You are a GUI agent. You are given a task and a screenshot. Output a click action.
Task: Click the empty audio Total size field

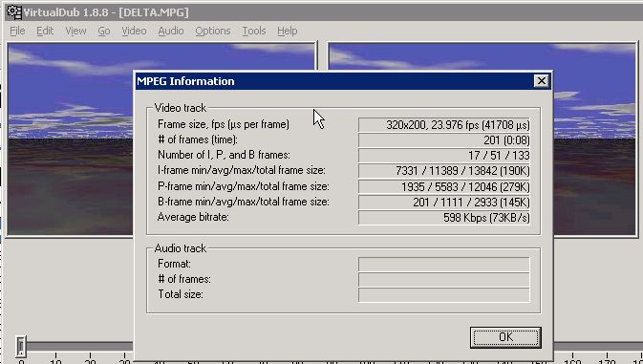pyautogui.click(x=444, y=295)
